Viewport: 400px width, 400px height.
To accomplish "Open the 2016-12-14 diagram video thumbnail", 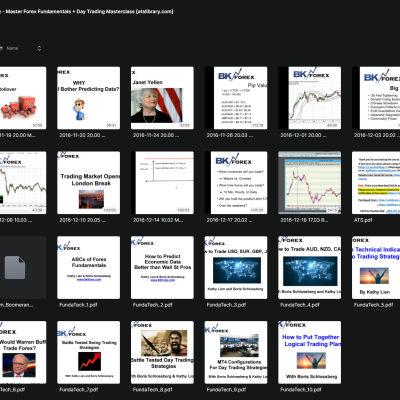I will tap(162, 183).
